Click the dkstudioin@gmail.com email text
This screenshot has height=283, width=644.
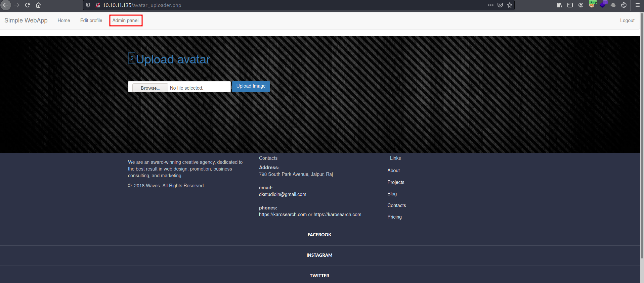(x=283, y=194)
